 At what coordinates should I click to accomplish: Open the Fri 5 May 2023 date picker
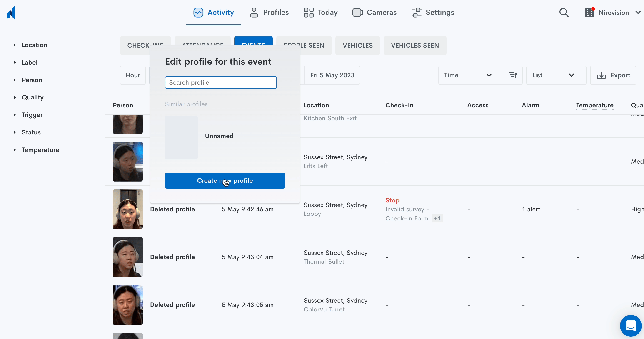coord(332,75)
